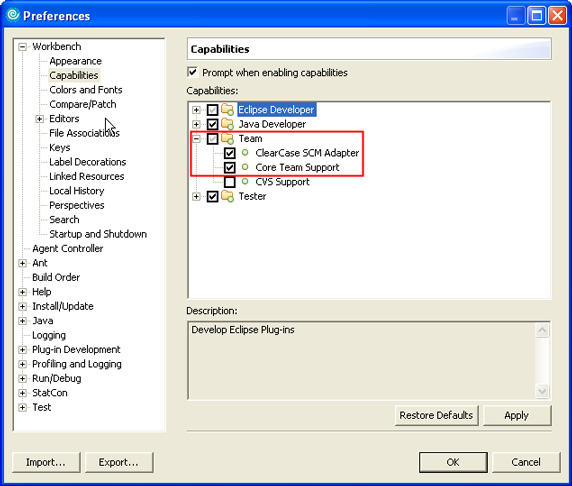The image size is (572, 486).
Task: Expand the Eclipse Developer capability node
Action: click(x=196, y=110)
